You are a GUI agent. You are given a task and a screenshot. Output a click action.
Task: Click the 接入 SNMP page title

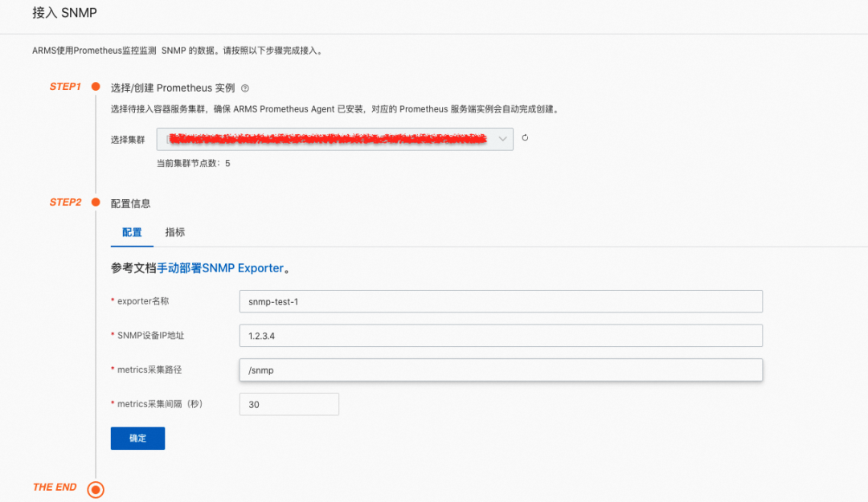[x=64, y=13]
